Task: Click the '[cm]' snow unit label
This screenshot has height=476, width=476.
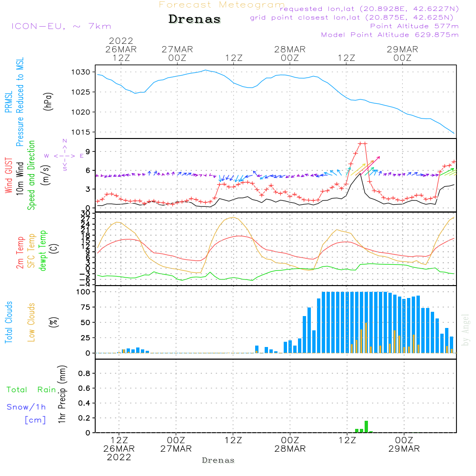Action: pos(35,420)
